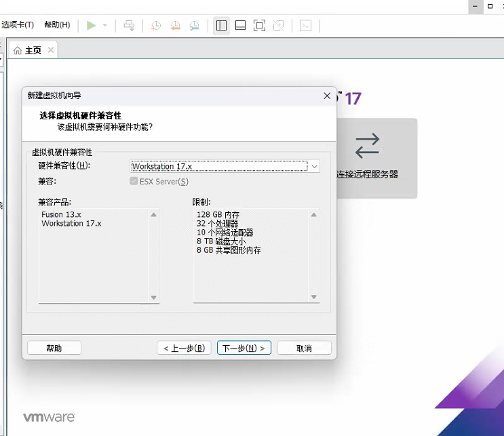Screen dimensions: 504x436
Task: Select the 8 GB 共享图形内存 entry
Action: coord(229,250)
